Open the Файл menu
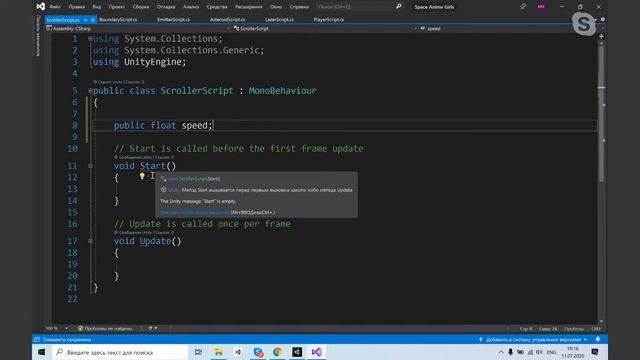 coord(55,7)
